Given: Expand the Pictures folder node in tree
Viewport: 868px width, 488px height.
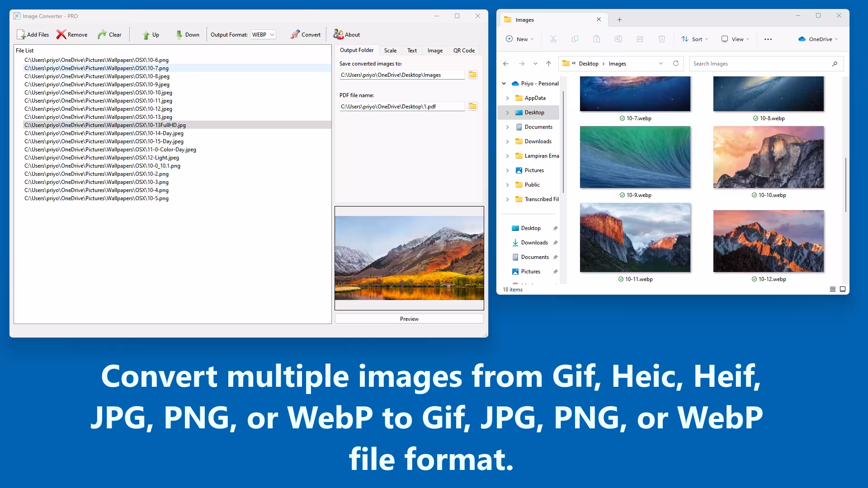Looking at the screenshot, I should tap(507, 170).
